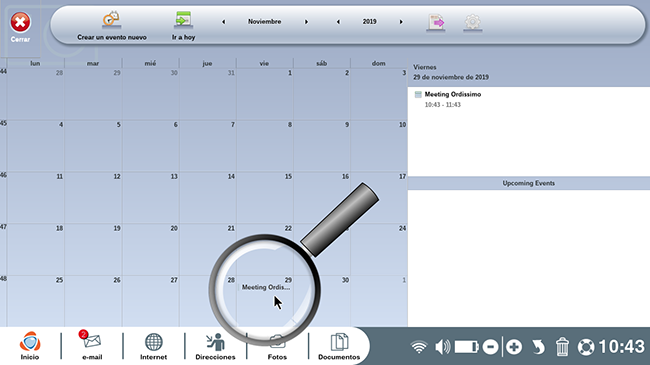Go to previous month arrow before Noviembre
Viewport: 650px width, 365px height.
pos(223,22)
